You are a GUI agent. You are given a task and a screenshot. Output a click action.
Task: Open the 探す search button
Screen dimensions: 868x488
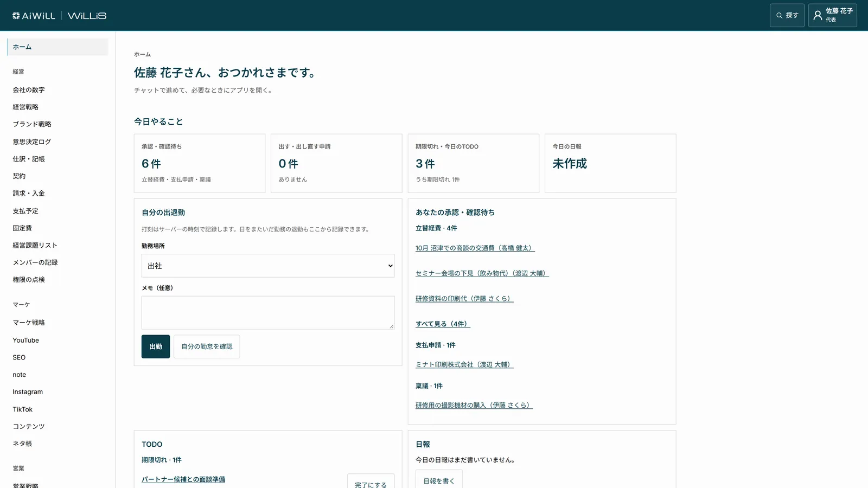787,16
